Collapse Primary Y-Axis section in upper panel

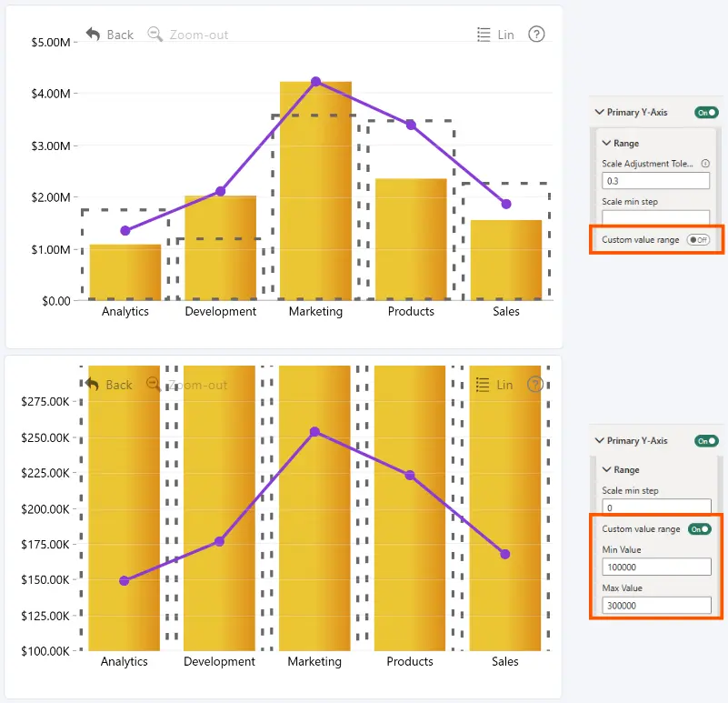599,112
